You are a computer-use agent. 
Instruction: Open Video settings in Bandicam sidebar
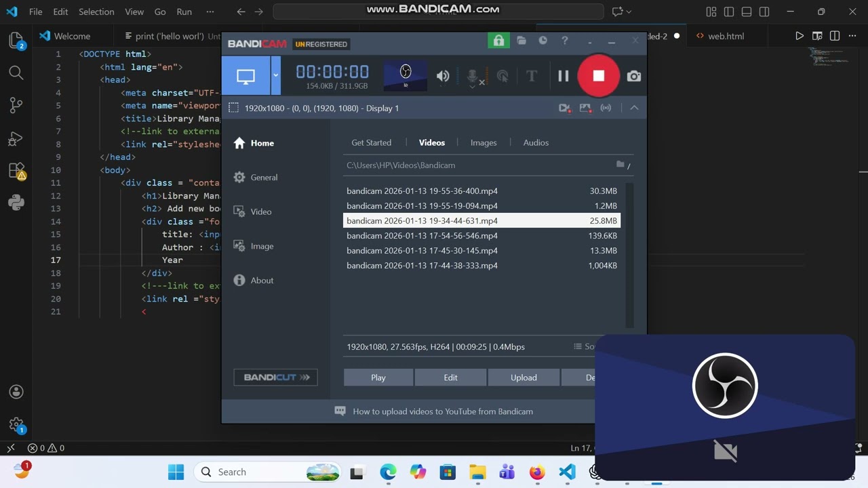pyautogui.click(x=252, y=211)
